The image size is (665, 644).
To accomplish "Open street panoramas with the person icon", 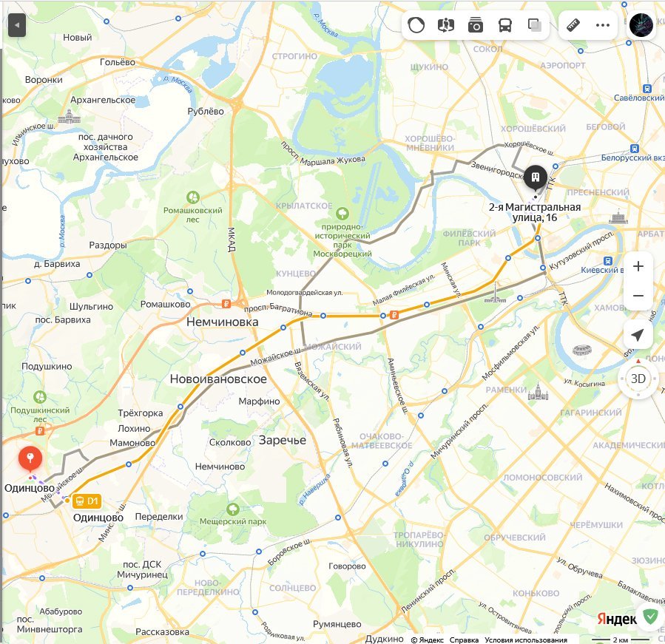I will click(x=446, y=25).
